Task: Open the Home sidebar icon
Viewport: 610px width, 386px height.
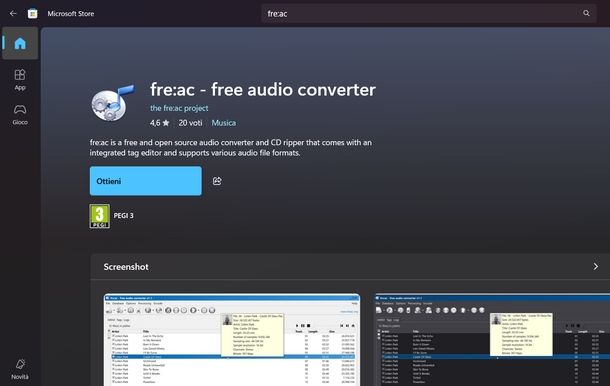Action: (20, 43)
